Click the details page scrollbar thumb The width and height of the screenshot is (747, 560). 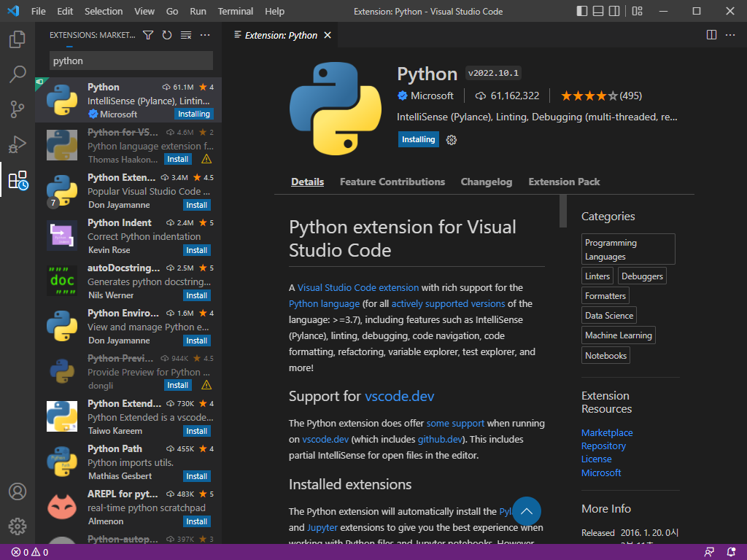coord(562,211)
